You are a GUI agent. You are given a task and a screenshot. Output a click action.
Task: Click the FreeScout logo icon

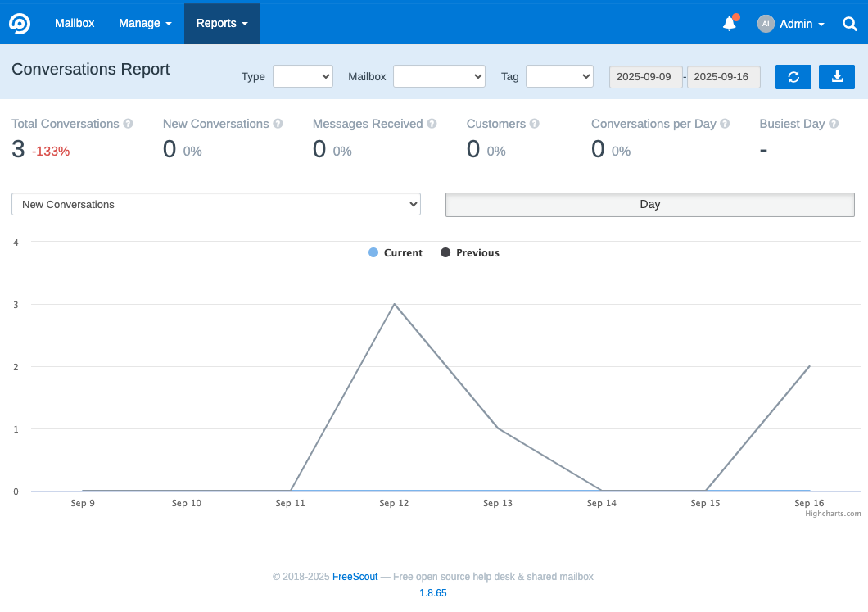coord(20,23)
